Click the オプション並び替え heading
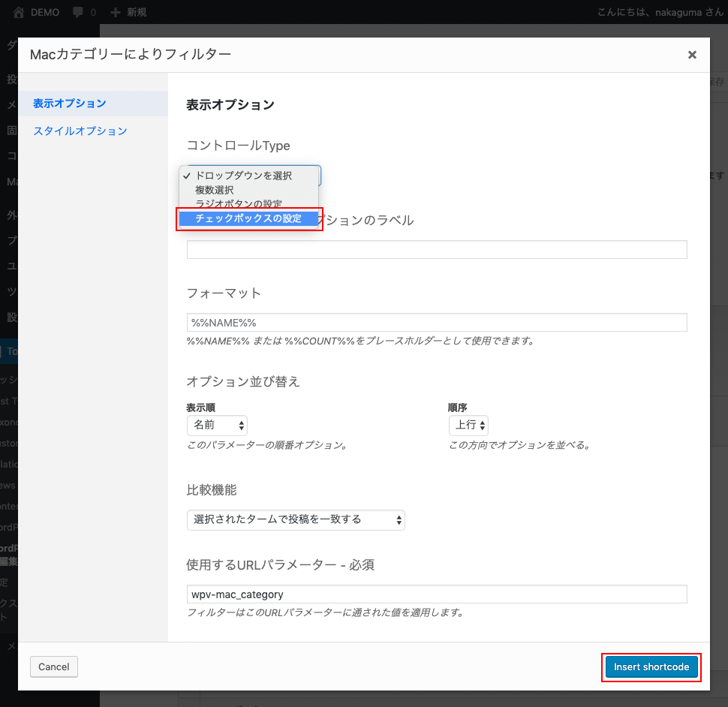This screenshot has height=707, width=728. (243, 381)
